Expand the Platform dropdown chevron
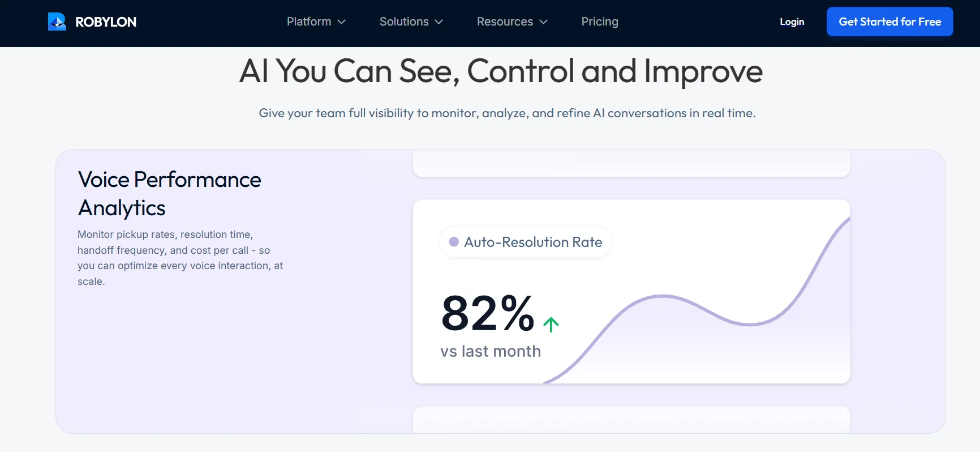The image size is (980, 452). pyautogui.click(x=341, y=22)
